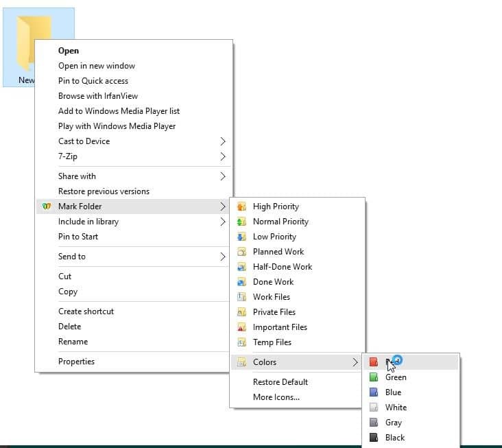Pick the Blue folder color swatch
The height and width of the screenshot is (448, 502).
(374, 392)
